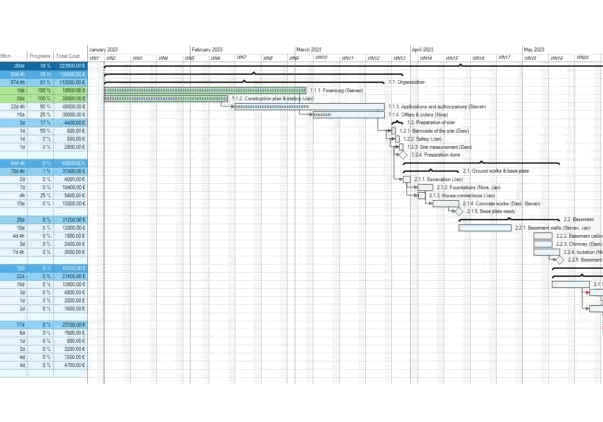
Task: Click the 2.1.1 Excavation (Jan) task bar
Action: [406, 179]
